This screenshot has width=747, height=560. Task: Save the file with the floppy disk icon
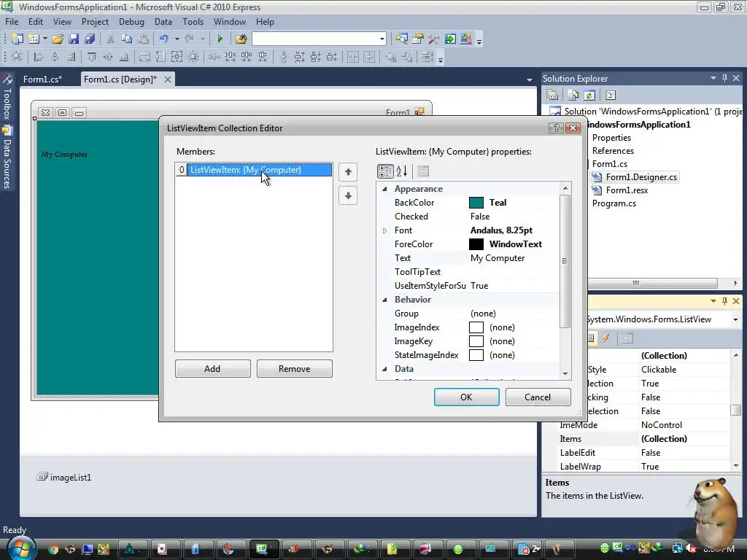(74, 39)
